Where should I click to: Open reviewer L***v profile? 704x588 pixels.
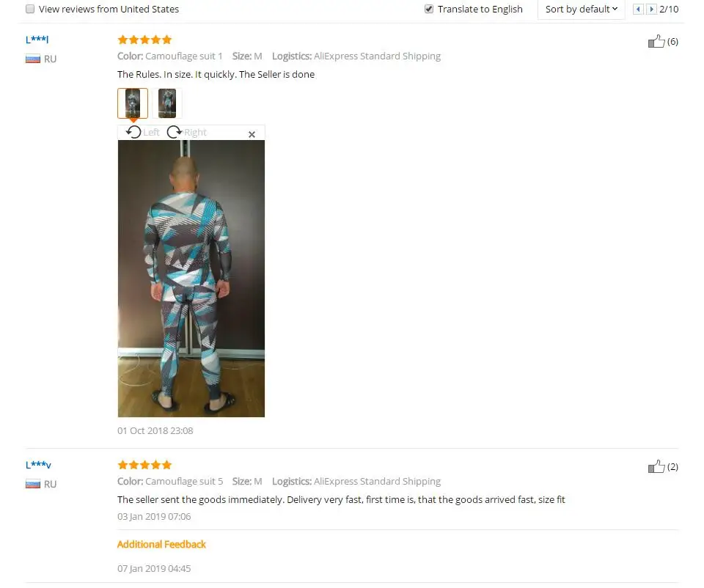38,465
